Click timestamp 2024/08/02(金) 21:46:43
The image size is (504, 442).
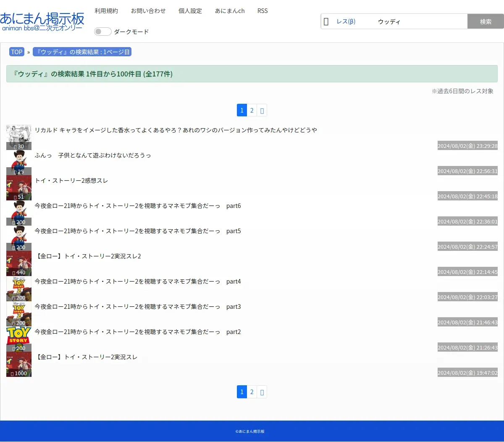(467, 322)
